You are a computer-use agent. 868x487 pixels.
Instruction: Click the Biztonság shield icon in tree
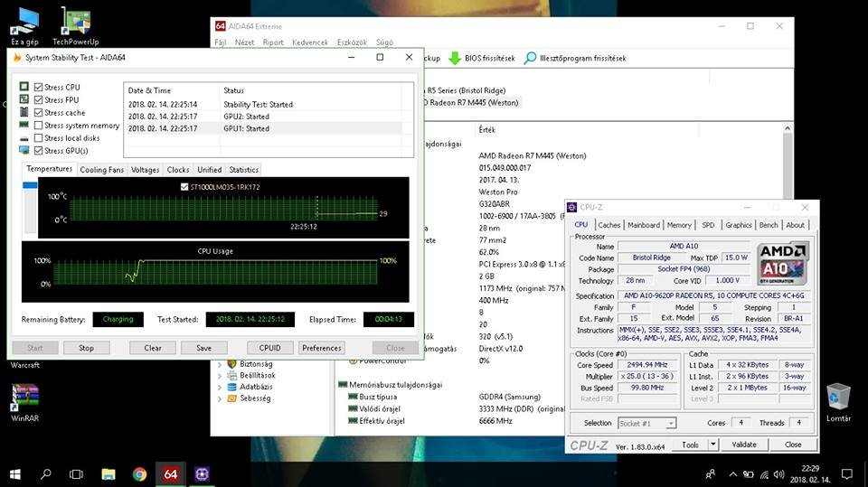coord(232,363)
